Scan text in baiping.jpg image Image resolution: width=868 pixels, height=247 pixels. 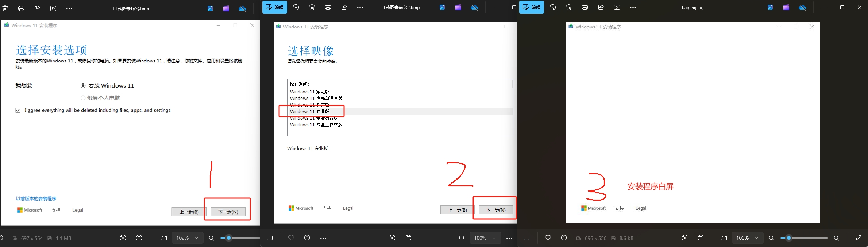pos(701,238)
